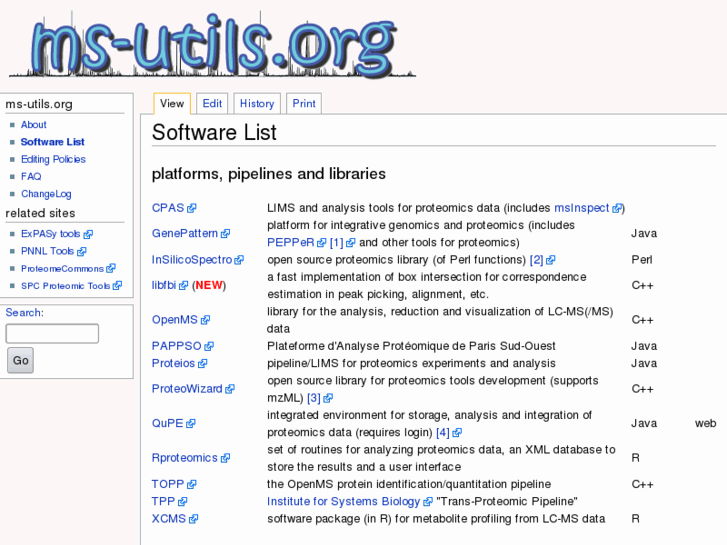Screen dimensions: 727x545
Task: Click external-link icon next to GenePattern
Action: tap(225, 234)
